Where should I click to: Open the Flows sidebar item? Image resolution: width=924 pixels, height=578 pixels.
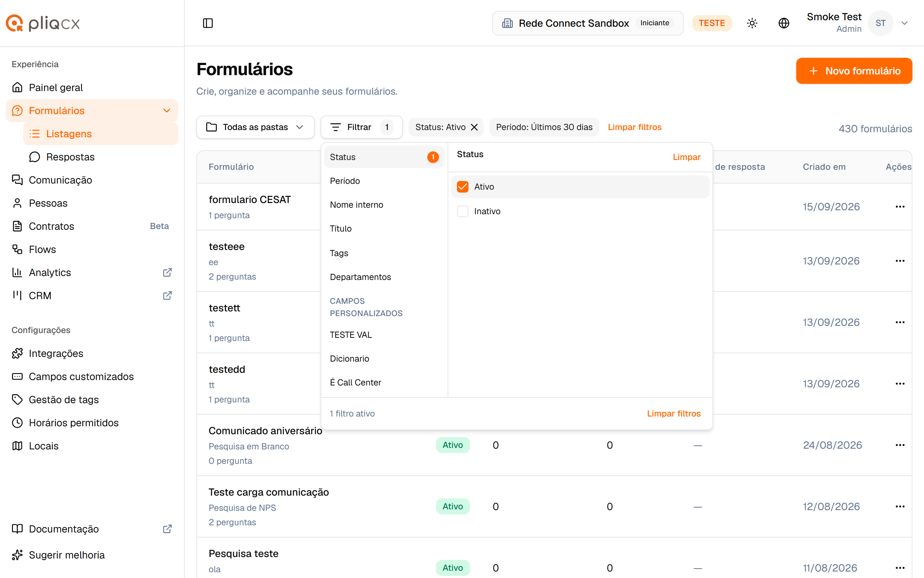pos(92,249)
